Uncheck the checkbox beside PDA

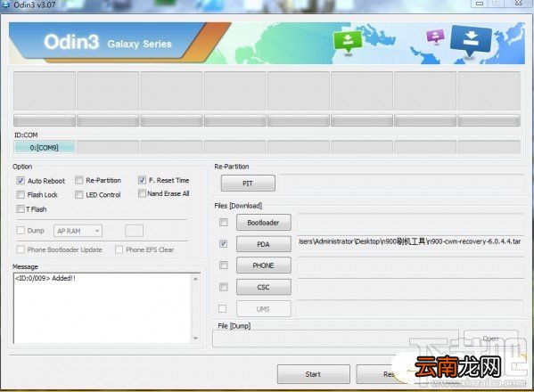(x=224, y=243)
